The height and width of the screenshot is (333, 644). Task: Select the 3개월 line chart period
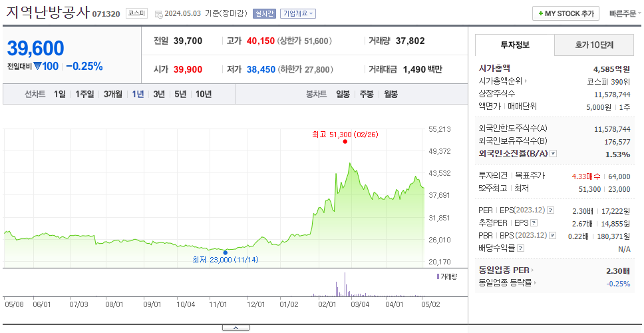(113, 94)
